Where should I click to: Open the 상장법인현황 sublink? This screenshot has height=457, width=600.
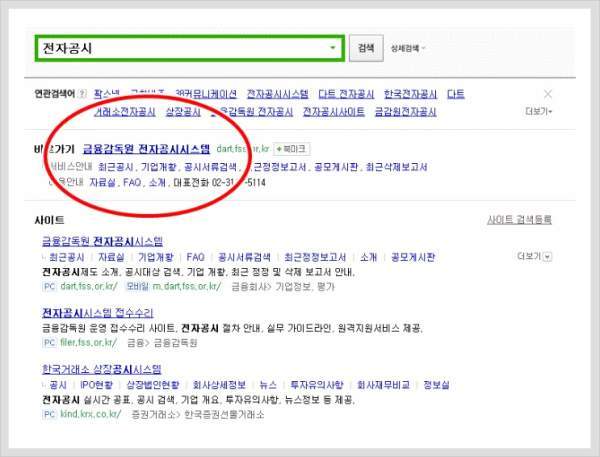tap(153, 385)
